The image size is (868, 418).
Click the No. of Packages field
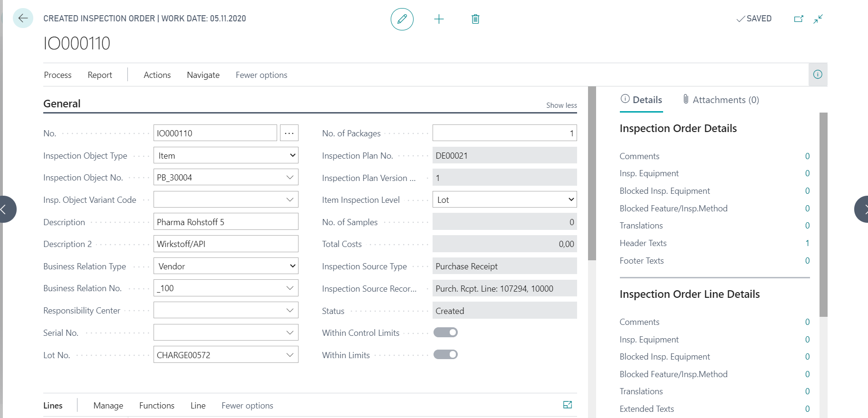click(504, 133)
